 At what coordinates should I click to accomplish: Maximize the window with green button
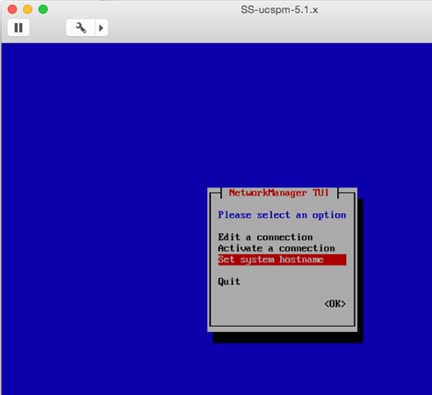click(43, 9)
